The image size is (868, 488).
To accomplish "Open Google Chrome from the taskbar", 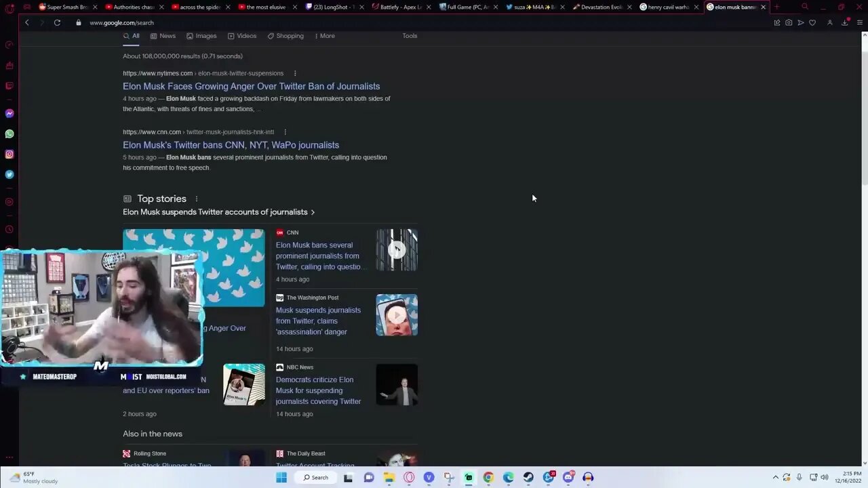I will [x=488, y=477].
